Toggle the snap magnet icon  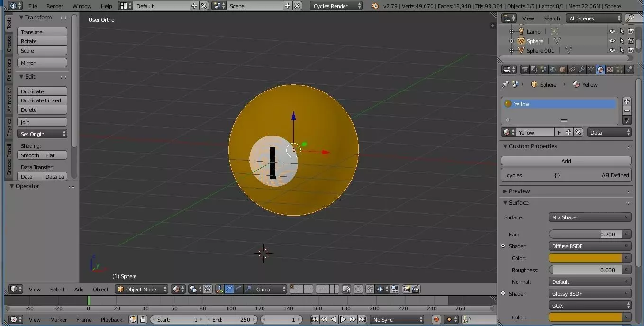point(370,289)
